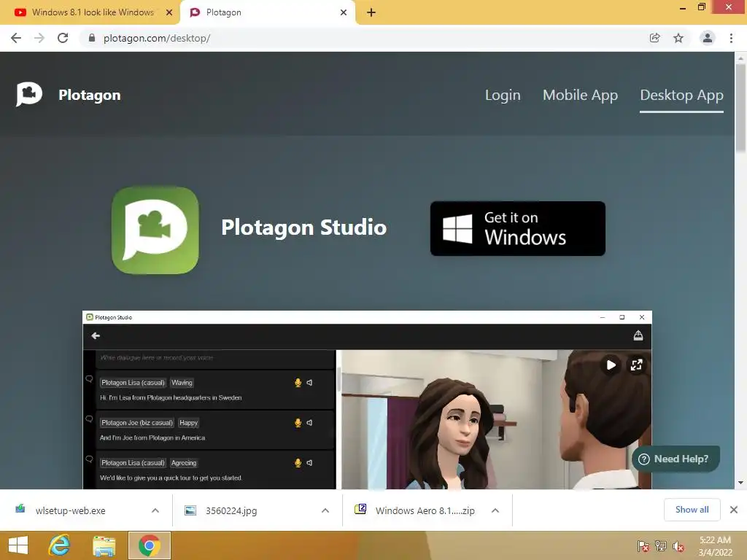View site security lock information

click(x=92, y=38)
